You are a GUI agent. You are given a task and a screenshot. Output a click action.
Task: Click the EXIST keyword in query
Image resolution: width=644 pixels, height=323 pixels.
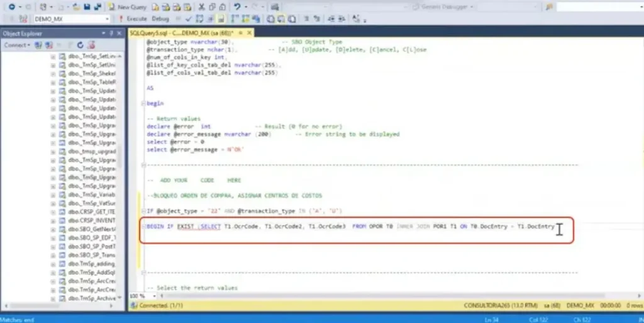pyautogui.click(x=186, y=227)
